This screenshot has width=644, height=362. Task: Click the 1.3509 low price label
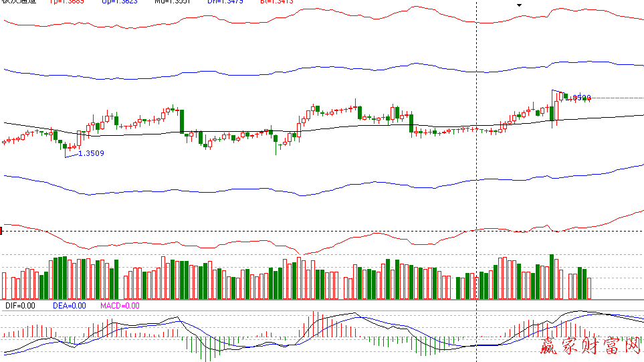tap(91, 153)
